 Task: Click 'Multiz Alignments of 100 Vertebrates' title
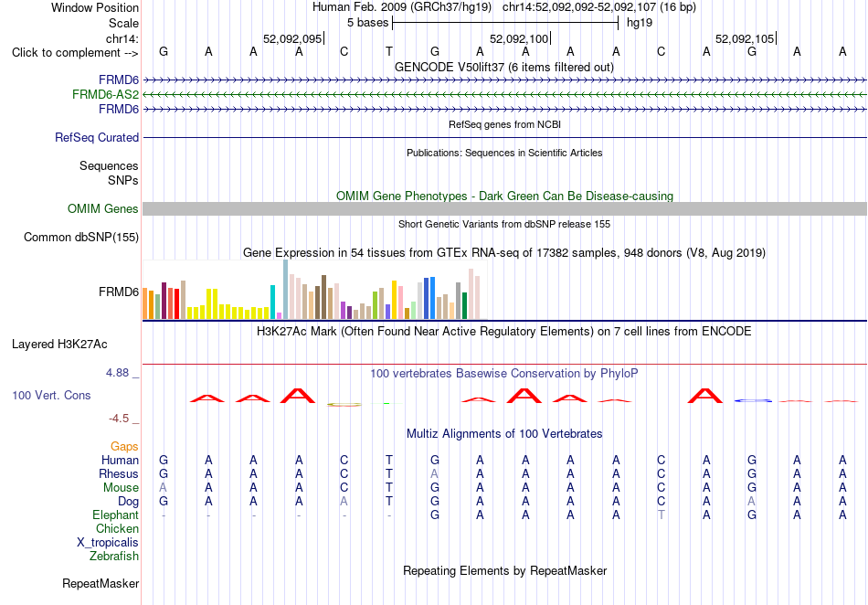[x=504, y=434]
